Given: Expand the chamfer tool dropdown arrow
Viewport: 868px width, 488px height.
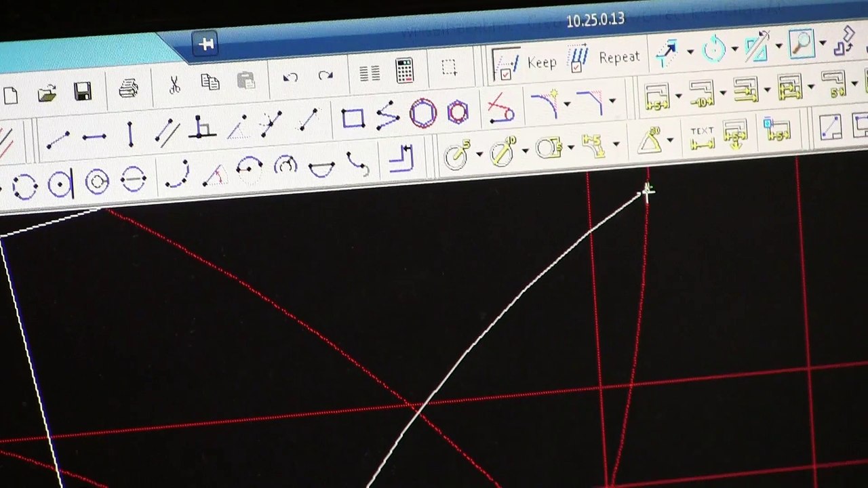Looking at the screenshot, I should (612, 101).
